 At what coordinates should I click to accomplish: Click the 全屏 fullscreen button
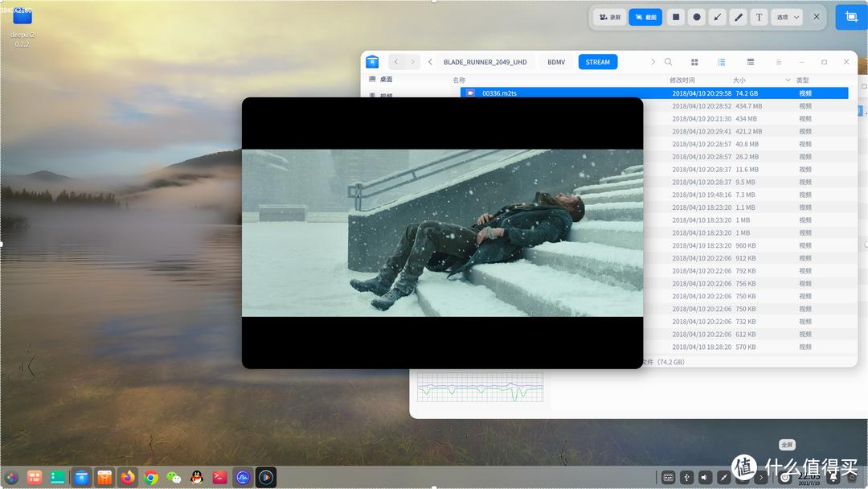pyautogui.click(x=787, y=444)
